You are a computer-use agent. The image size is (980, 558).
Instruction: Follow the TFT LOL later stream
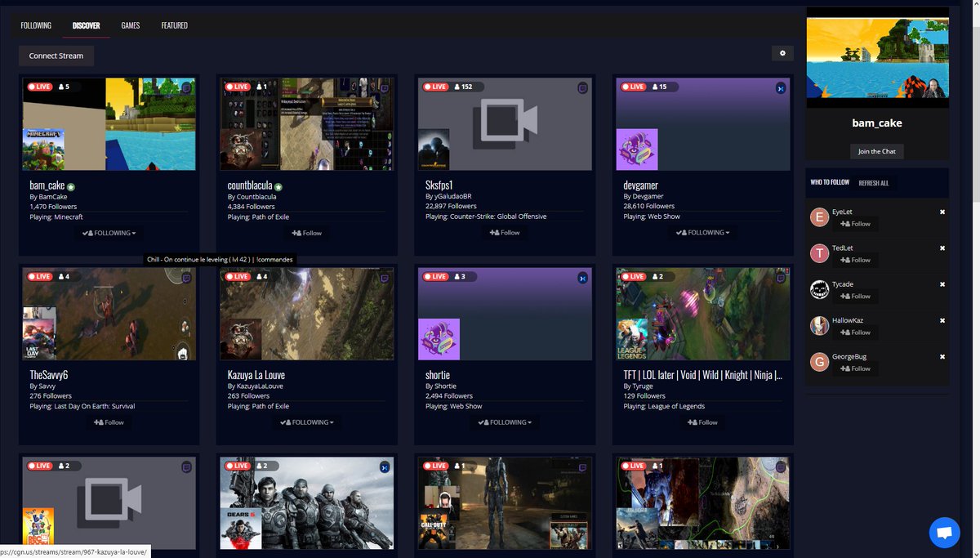[702, 422]
